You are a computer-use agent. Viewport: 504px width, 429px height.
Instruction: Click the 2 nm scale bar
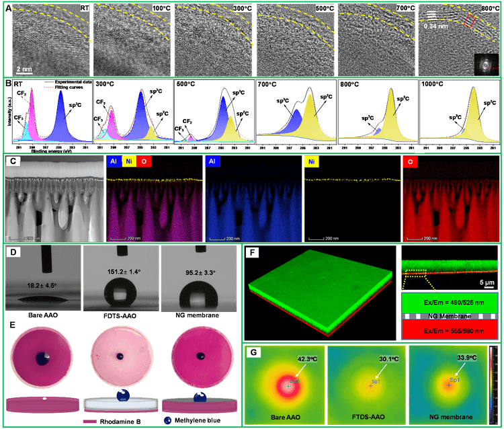pyautogui.click(x=24, y=67)
